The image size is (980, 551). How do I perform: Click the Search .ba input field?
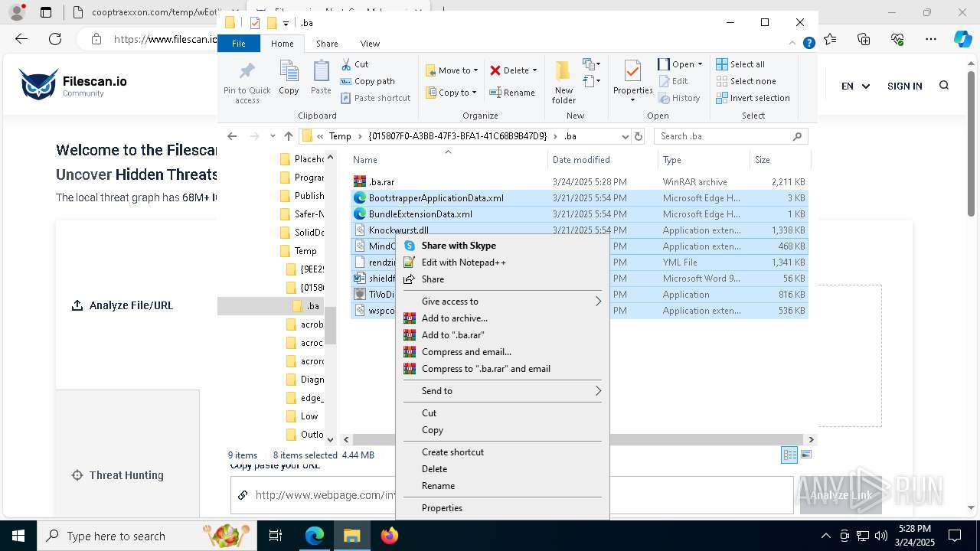pos(731,136)
